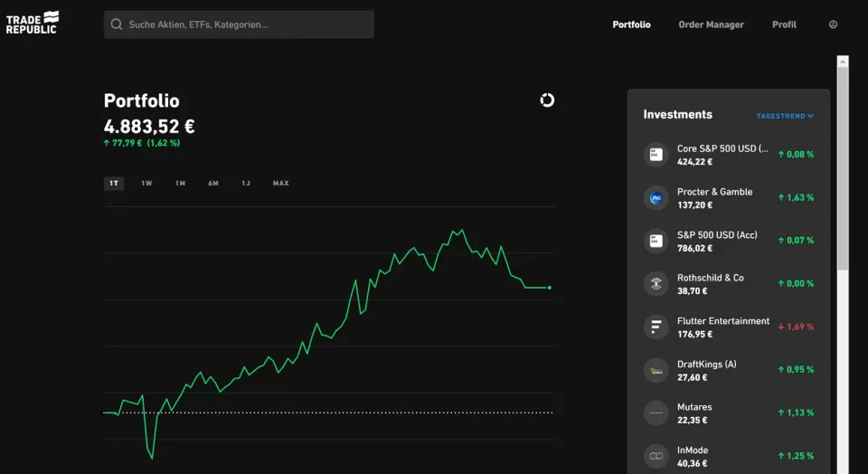This screenshot has height=474, width=868.
Task: Click the 176,95 € Flutter value
Action: click(694, 335)
